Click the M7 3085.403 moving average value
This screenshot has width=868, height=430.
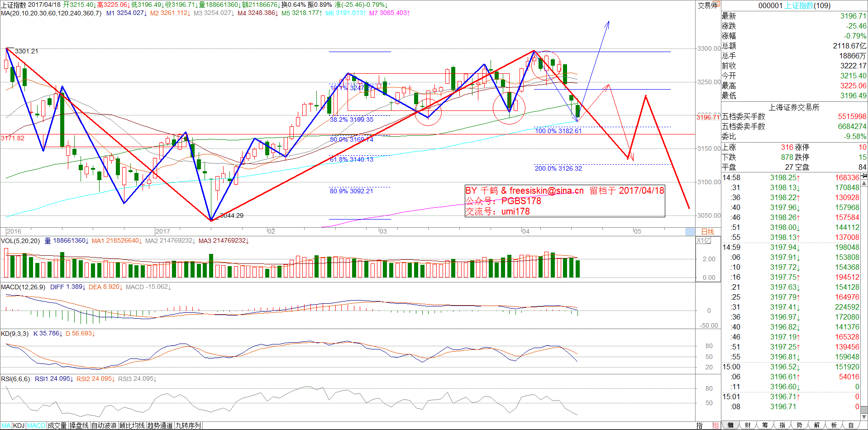click(x=390, y=13)
